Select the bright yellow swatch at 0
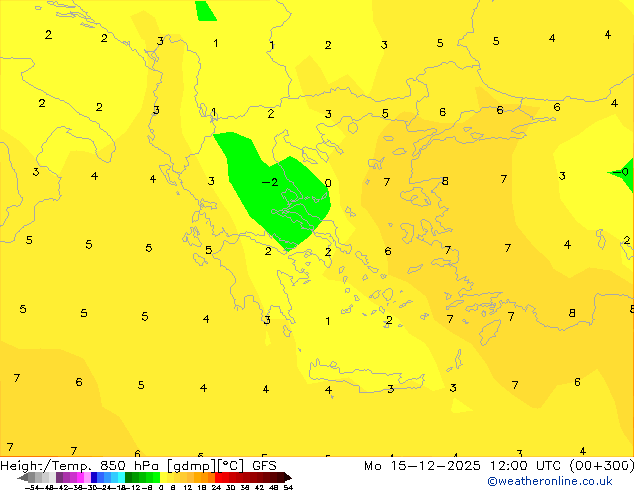The height and width of the screenshot is (490, 634). [163, 477]
